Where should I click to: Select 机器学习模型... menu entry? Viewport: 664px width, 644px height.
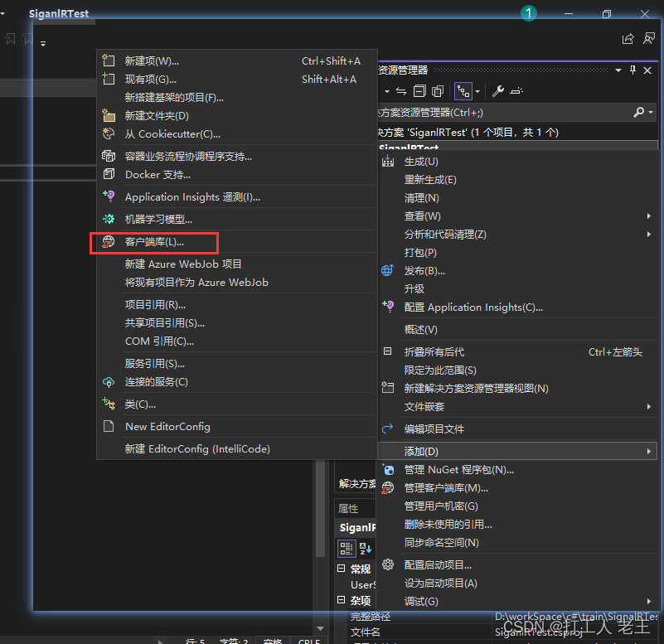click(x=237, y=220)
